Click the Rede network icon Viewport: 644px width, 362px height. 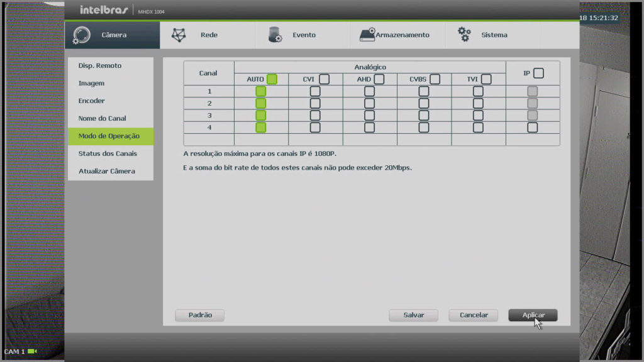(179, 35)
